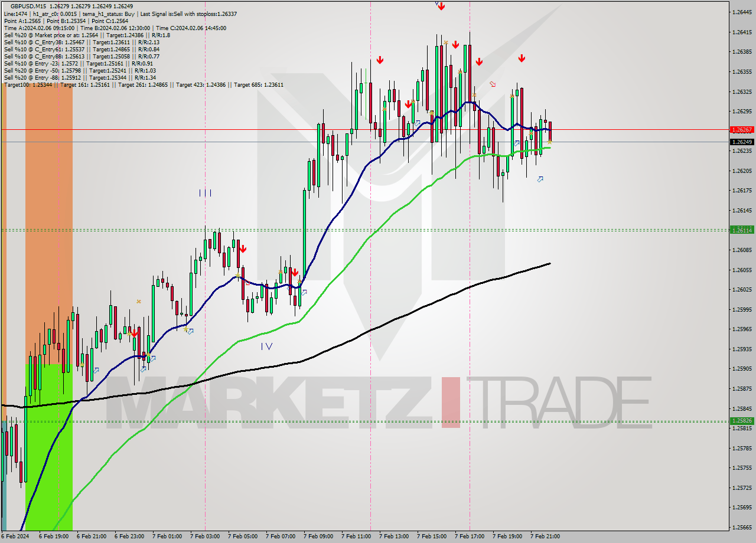Click the 1.26415 price scale label
Viewport: 756px width, 543px height.
(742, 32)
